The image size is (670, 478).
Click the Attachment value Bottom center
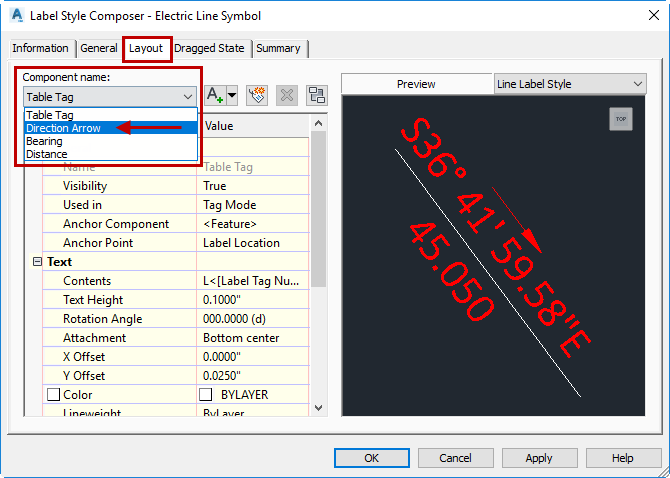(241, 338)
